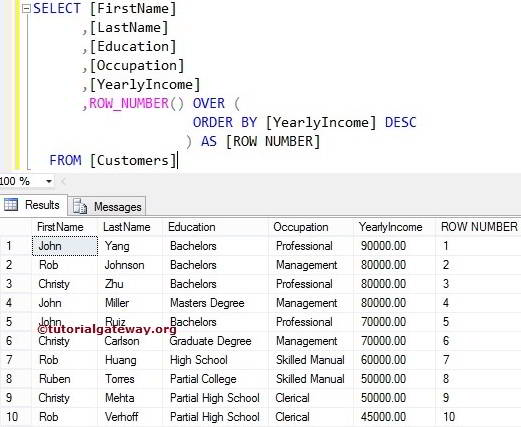521x427 pixels.
Task: Click the High School cell in Huang's row
Action: pos(215,360)
